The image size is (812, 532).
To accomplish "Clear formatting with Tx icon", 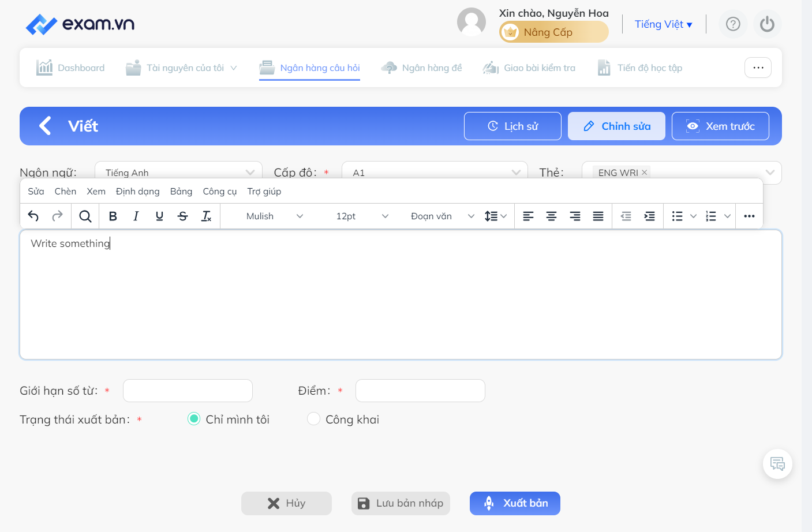I will pos(206,216).
